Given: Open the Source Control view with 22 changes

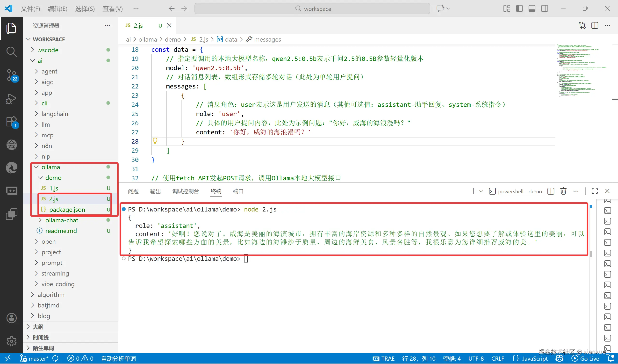Looking at the screenshot, I should coord(12,75).
